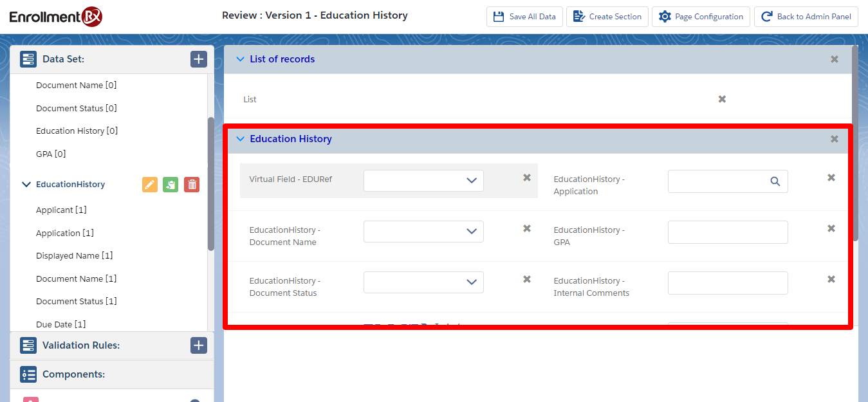This screenshot has height=402, width=868.
Task: Open the Document Status dropdown
Action: [x=423, y=282]
